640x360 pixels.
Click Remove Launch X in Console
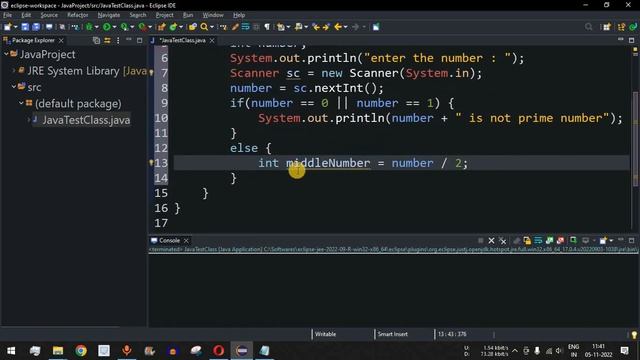pyautogui.click(x=491, y=241)
